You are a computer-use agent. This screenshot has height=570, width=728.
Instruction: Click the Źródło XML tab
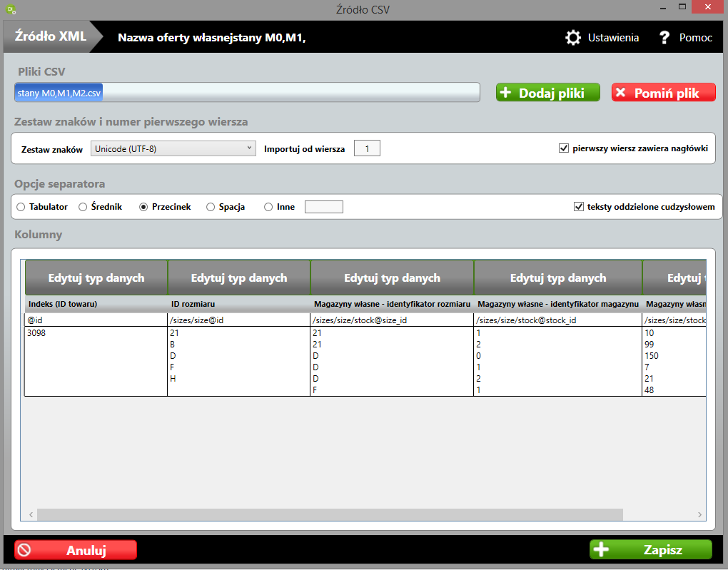50,37
